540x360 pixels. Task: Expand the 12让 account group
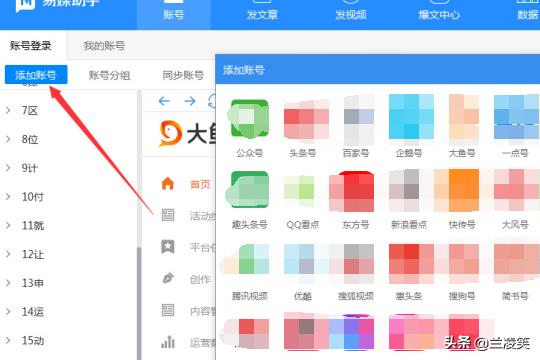(x=8, y=254)
